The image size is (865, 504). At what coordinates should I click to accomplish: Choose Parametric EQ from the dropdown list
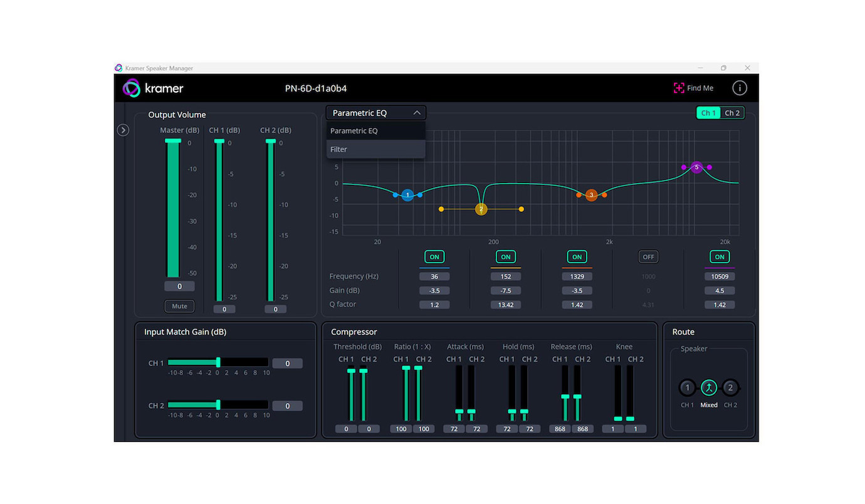pyautogui.click(x=375, y=131)
